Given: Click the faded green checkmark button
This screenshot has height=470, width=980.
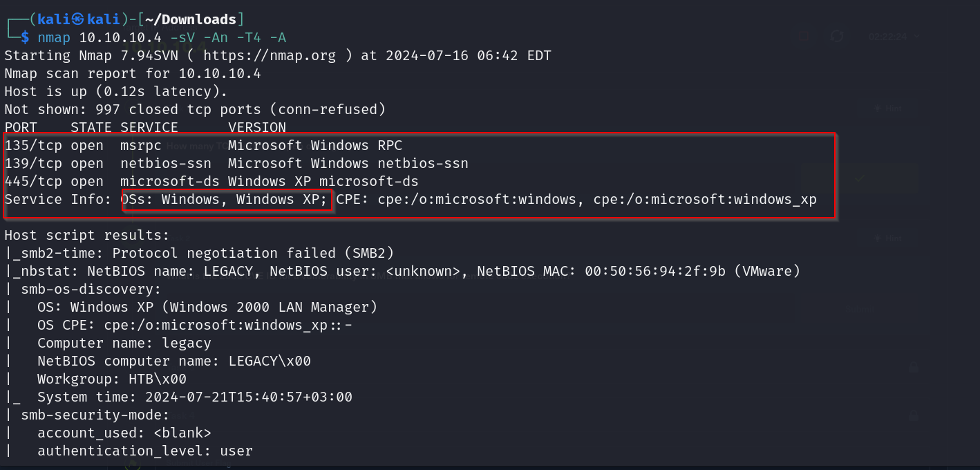Looking at the screenshot, I should [x=860, y=178].
